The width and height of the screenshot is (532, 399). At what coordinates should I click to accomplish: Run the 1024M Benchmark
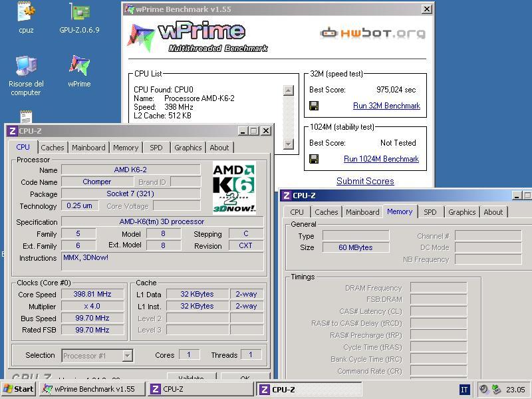coord(381,159)
